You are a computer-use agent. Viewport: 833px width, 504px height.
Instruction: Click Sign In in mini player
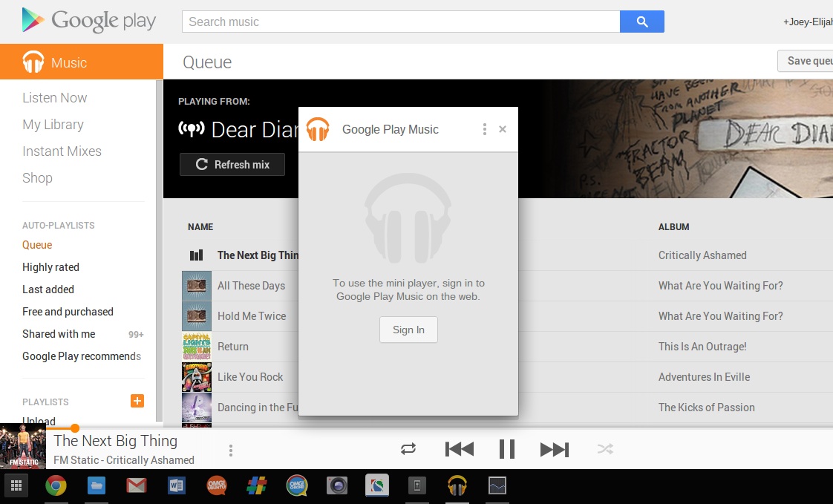tap(408, 330)
